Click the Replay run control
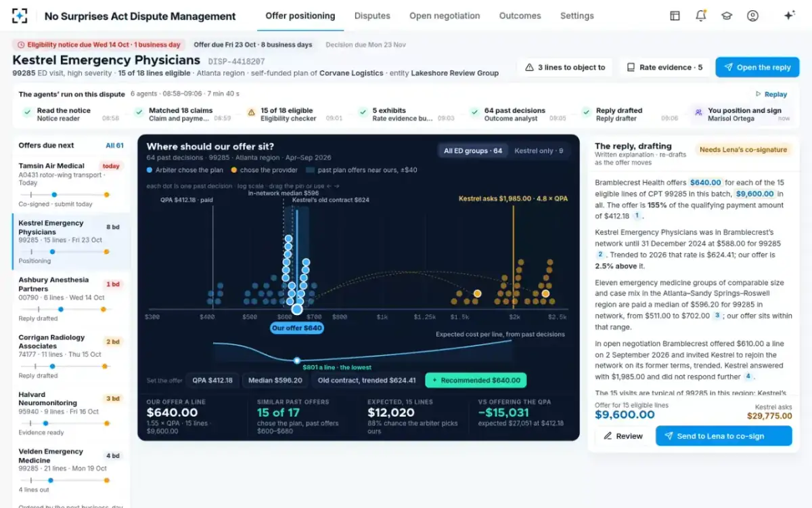Image resolution: width=812 pixels, height=508 pixels. (771, 94)
